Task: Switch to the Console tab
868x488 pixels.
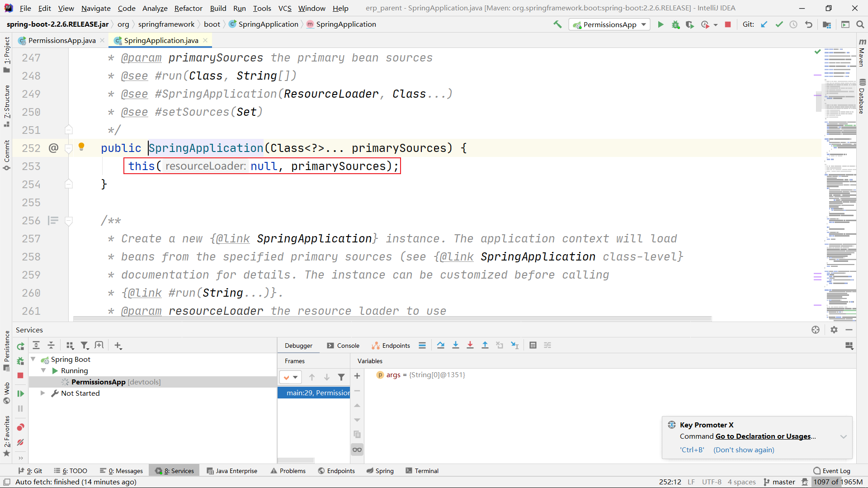Action: 344,346
